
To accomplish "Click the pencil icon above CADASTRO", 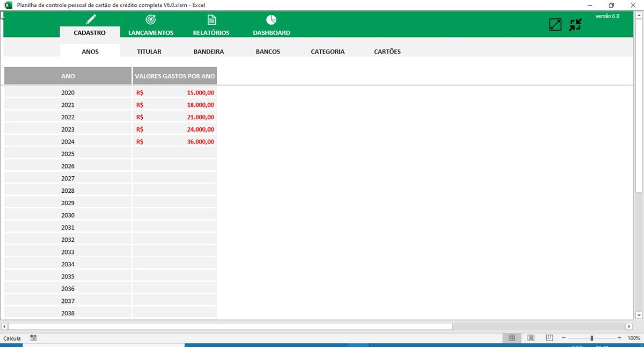I will coord(91,20).
